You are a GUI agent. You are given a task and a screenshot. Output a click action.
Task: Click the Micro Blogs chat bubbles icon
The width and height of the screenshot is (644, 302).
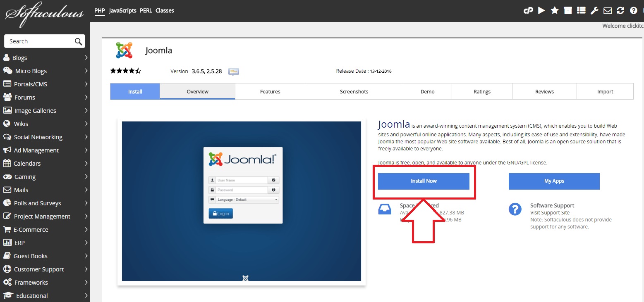(7, 71)
